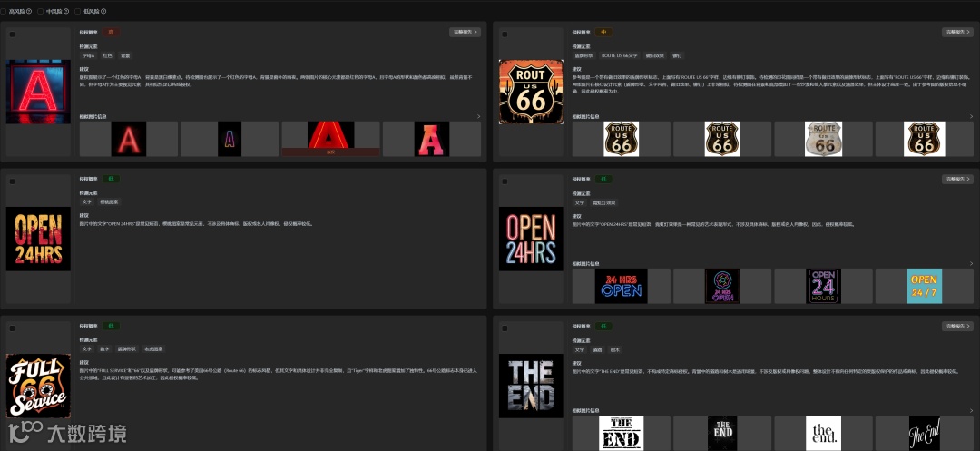Click the 老虎图案 tag on FULL Service card
The width and height of the screenshot is (980, 451).
(x=153, y=349)
